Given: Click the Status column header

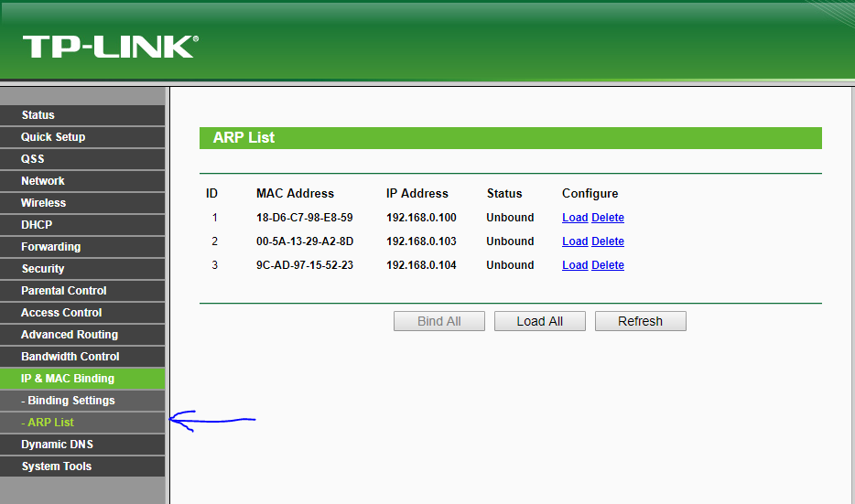Looking at the screenshot, I should click(x=504, y=193).
